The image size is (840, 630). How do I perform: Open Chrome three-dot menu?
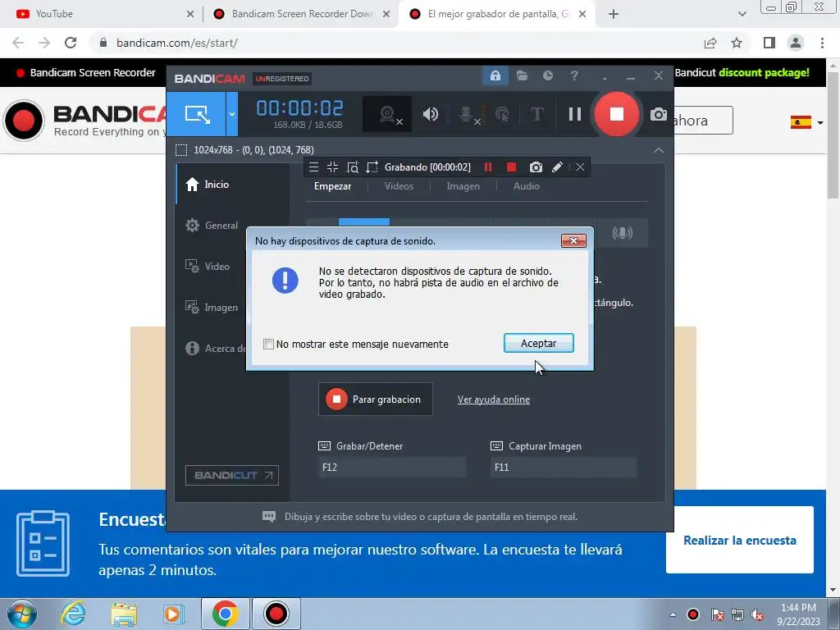[822, 43]
